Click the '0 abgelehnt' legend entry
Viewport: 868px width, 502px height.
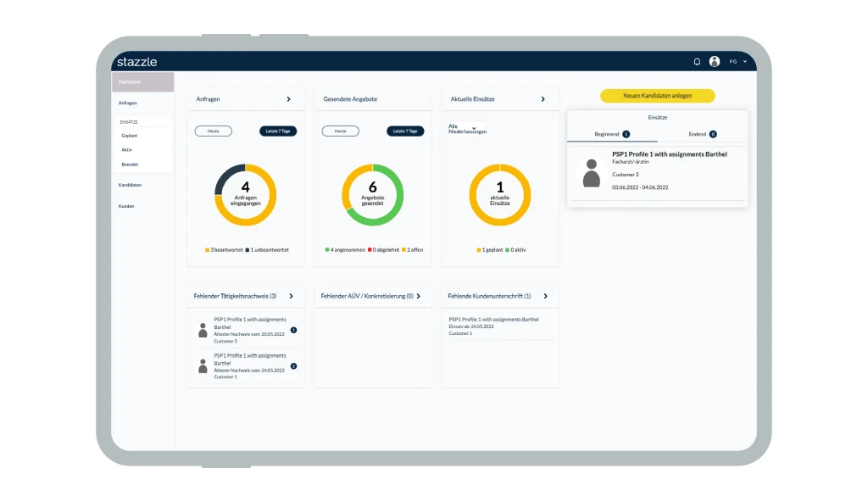384,250
